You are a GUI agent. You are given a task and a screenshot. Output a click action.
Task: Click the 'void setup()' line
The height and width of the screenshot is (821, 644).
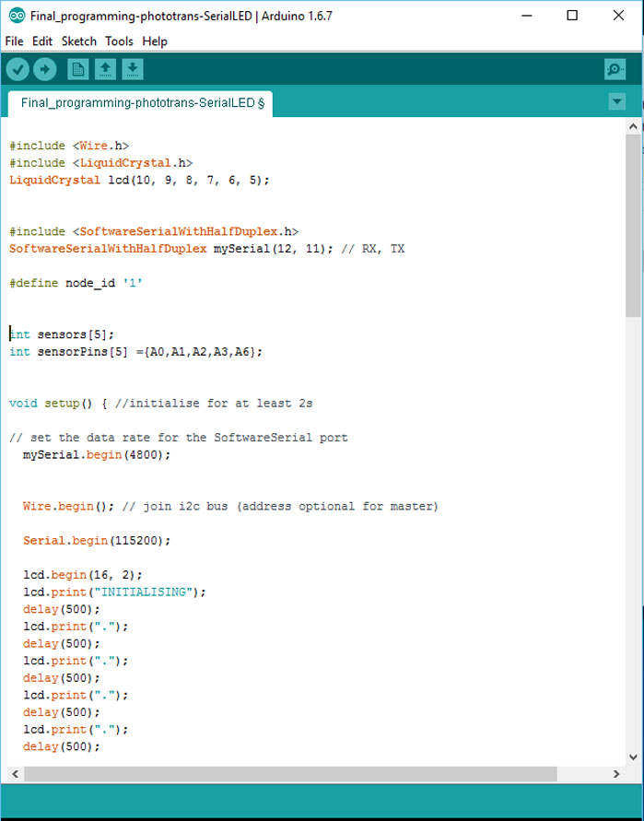[161, 404]
